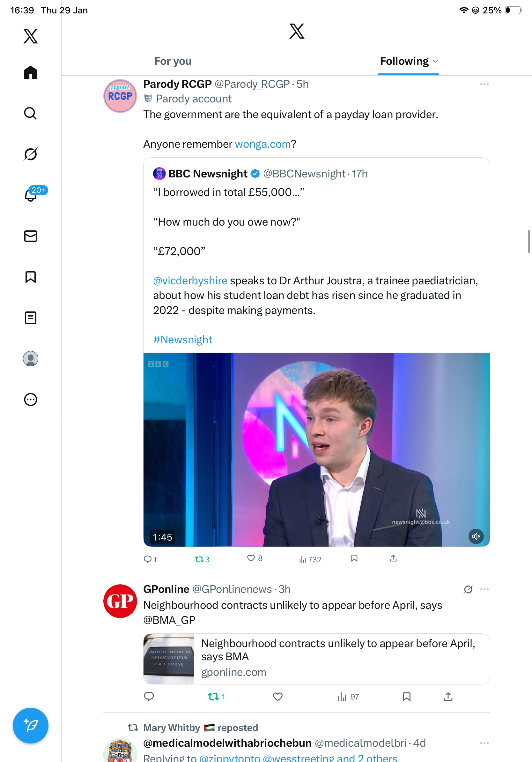Open Notifications bell with 20+ badge
532x762 pixels.
31,195
